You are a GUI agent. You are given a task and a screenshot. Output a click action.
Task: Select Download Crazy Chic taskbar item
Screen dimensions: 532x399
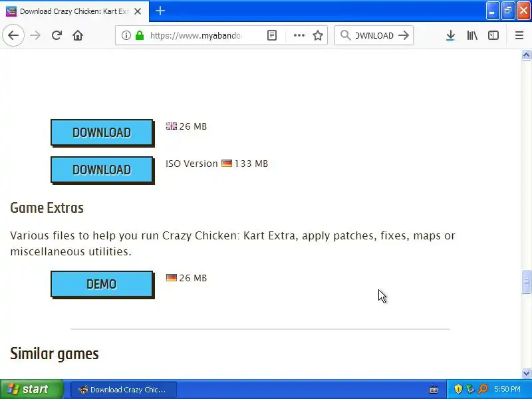[x=124, y=390]
